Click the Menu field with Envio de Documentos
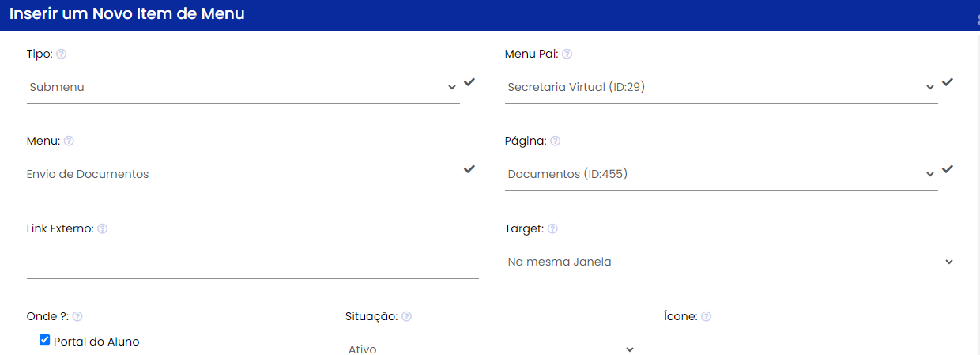980x355 pixels. tap(243, 174)
